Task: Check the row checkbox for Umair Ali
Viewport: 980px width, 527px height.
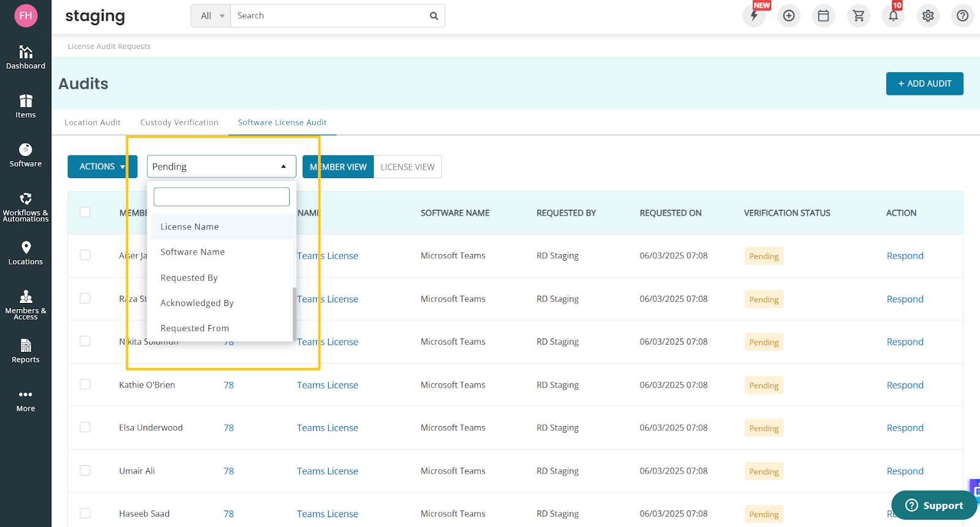Action: 85,471
